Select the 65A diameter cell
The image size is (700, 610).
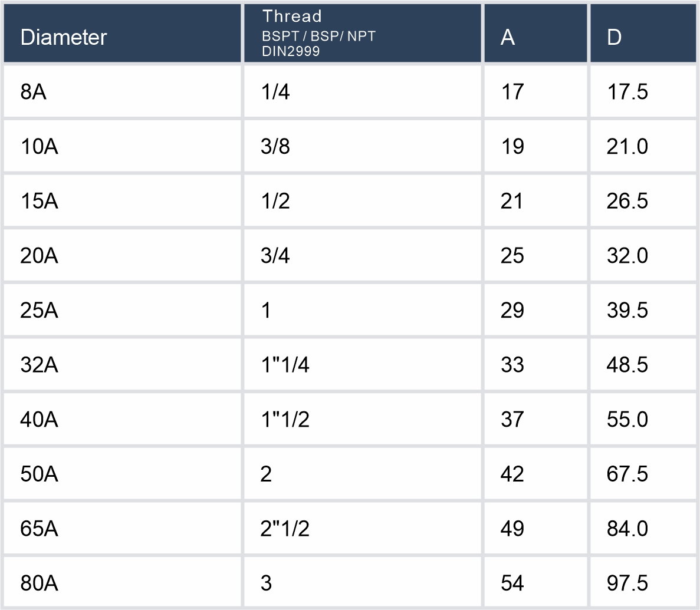[x=39, y=529]
